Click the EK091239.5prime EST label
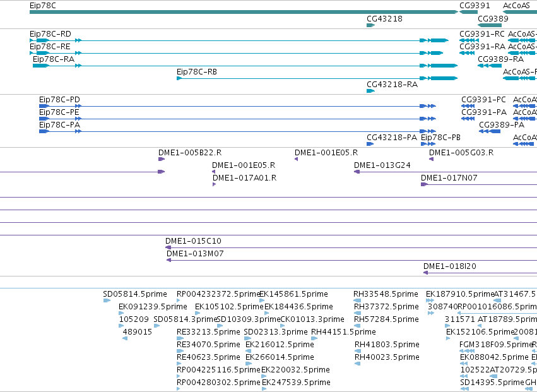 point(153,307)
